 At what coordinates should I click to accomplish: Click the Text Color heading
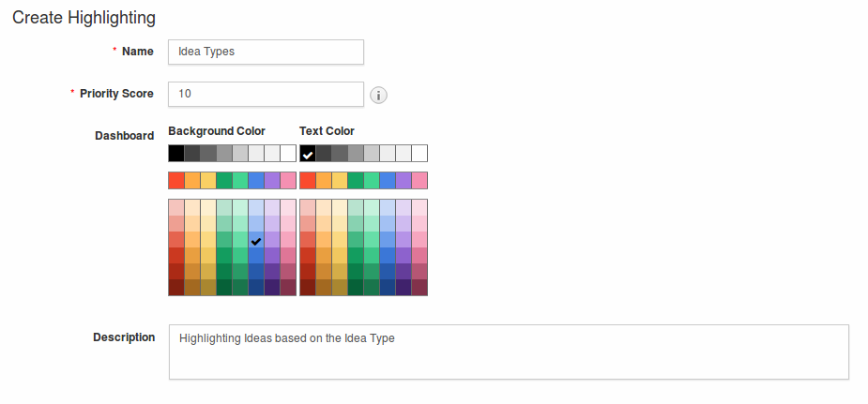(327, 131)
